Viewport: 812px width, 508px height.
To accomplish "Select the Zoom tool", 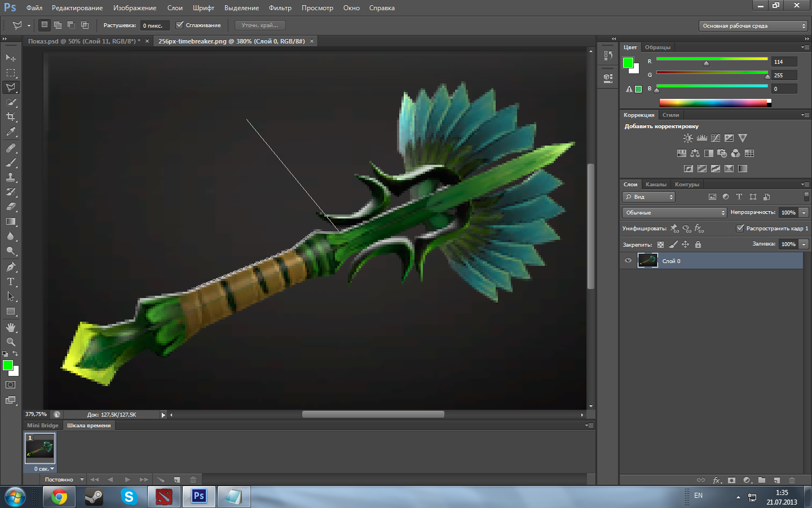I will 10,342.
